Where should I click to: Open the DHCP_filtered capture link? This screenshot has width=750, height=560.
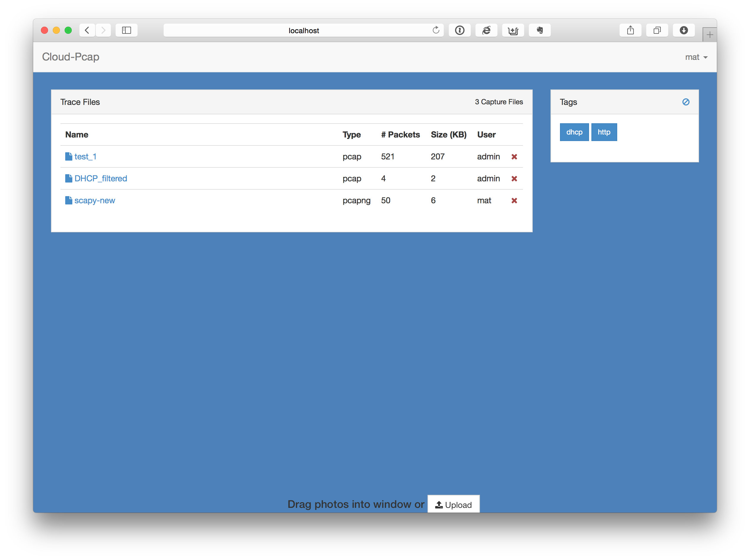click(100, 179)
